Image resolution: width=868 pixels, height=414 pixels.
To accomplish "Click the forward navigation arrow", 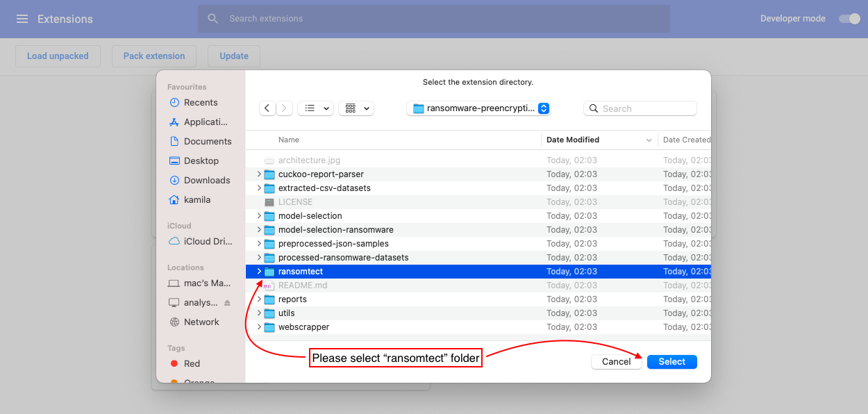I will (285, 108).
